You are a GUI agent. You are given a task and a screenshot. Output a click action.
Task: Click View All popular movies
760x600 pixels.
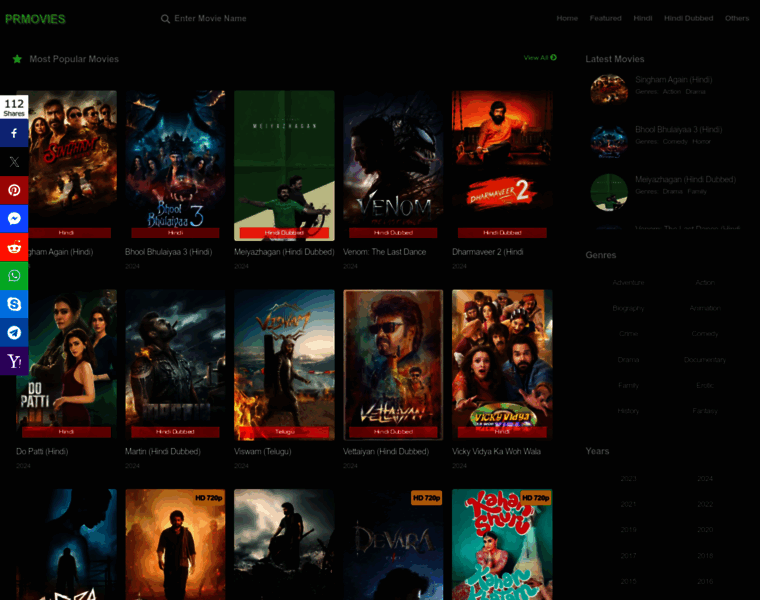(x=540, y=58)
